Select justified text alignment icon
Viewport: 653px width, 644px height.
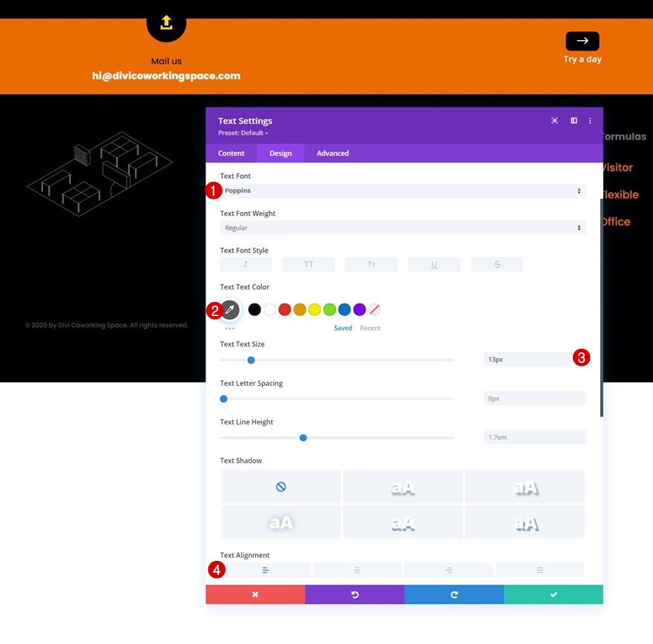pos(540,570)
